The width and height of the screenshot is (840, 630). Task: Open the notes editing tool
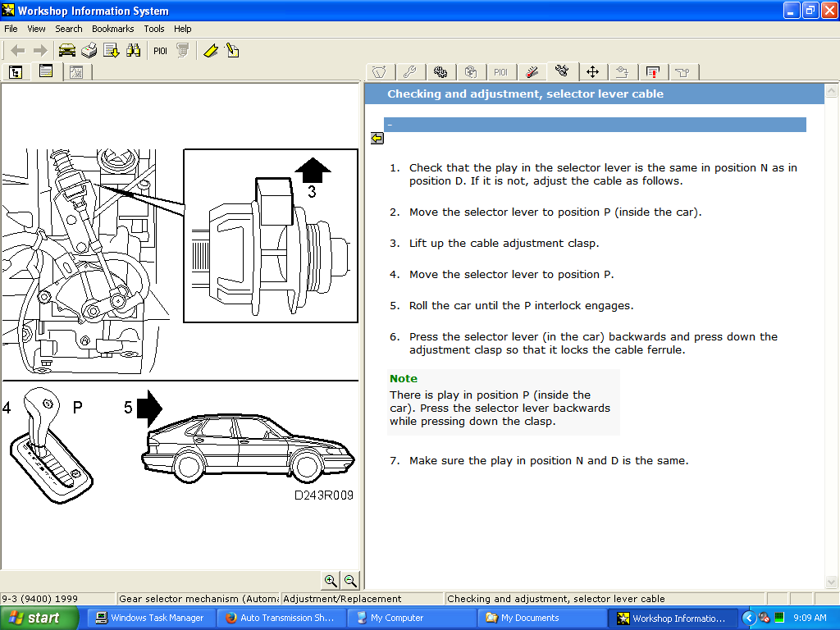click(233, 50)
